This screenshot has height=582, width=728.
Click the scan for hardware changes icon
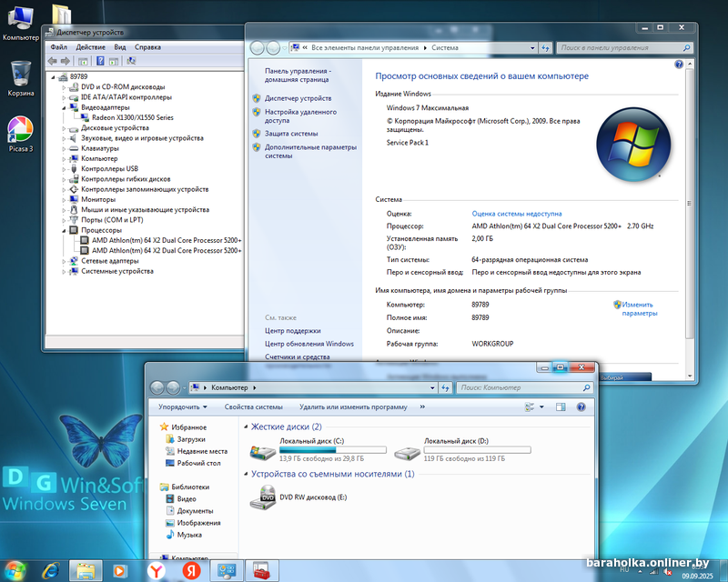coord(132,61)
